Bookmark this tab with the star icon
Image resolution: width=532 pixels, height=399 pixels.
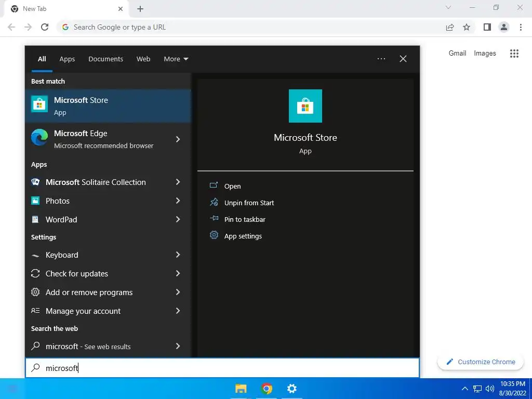[x=467, y=27]
